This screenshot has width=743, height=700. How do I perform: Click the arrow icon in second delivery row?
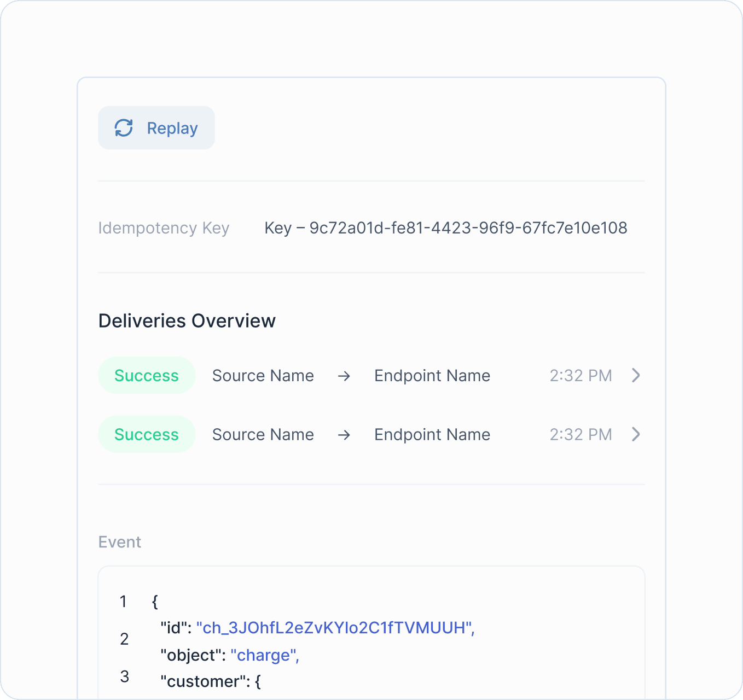(x=344, y=435)
